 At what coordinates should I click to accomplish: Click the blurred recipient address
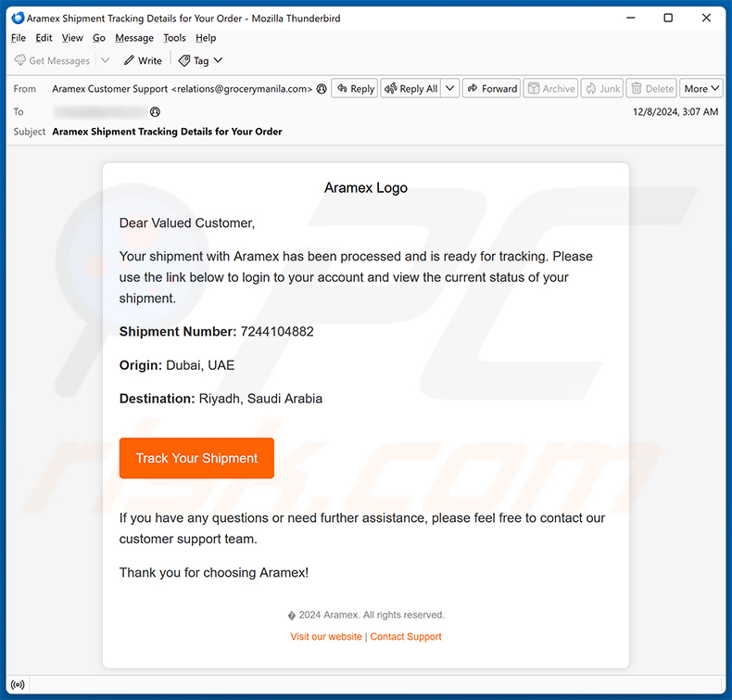click(100, 111)
